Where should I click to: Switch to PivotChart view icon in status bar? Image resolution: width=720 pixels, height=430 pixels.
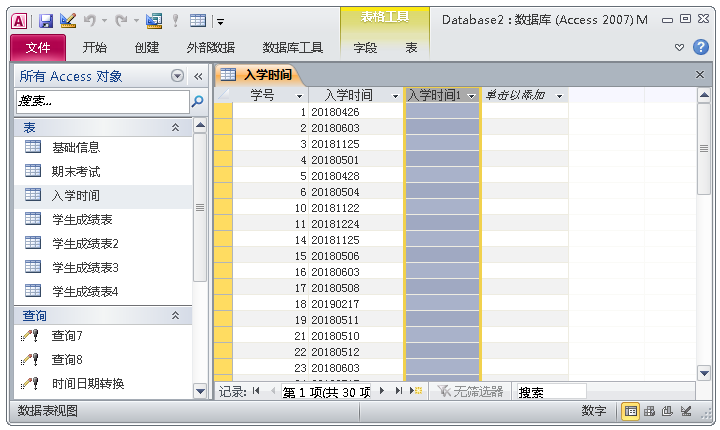point(667,411)
